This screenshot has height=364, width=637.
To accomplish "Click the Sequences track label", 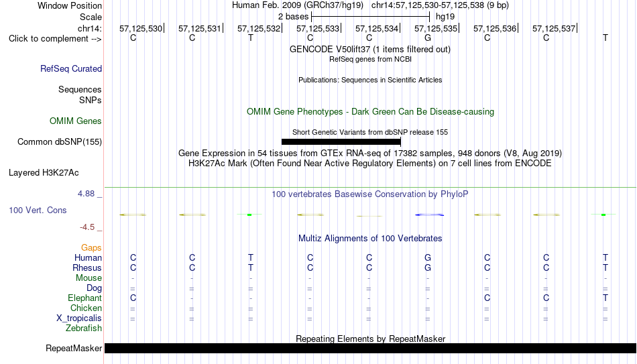I will coord(80,89).
